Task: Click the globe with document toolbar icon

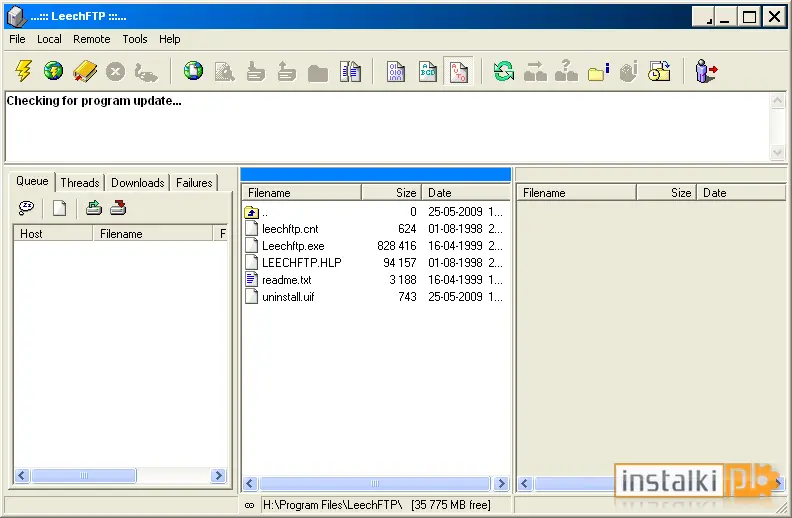Action: tap(193, 71)
